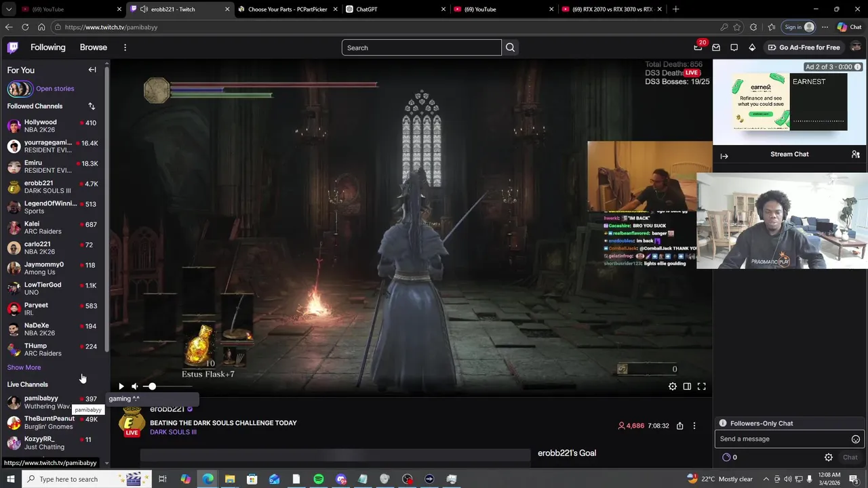Mute the stream volume speaker icon
The width and height of the screenshot is (868, 488).
click(x=134, y=386)
